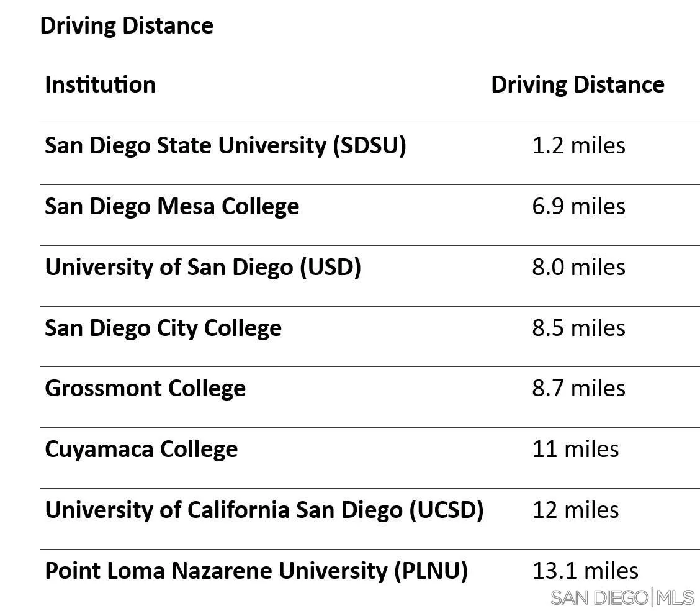Click the San Diego City College entry

click(x=163, y=328)
